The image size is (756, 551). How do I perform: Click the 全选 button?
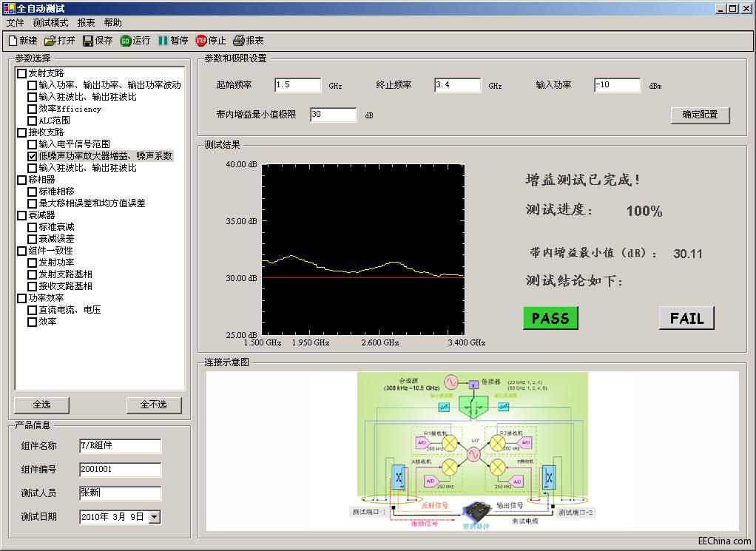41,405
